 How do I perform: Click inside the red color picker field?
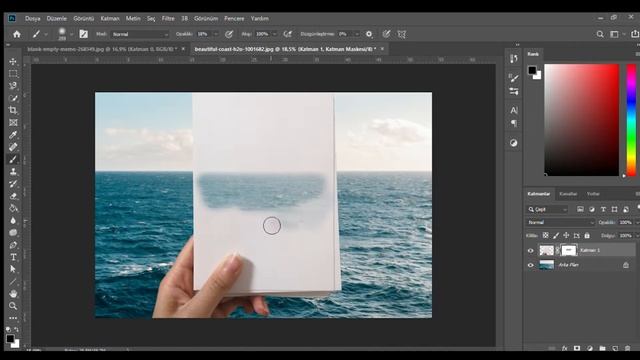[x=581, y=120]
